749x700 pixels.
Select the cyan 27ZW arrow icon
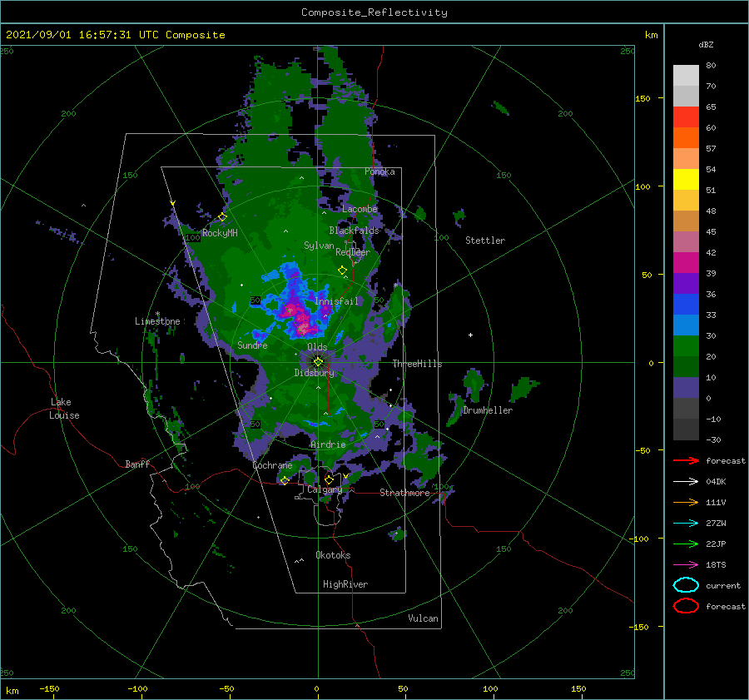(x=686, y=524)
